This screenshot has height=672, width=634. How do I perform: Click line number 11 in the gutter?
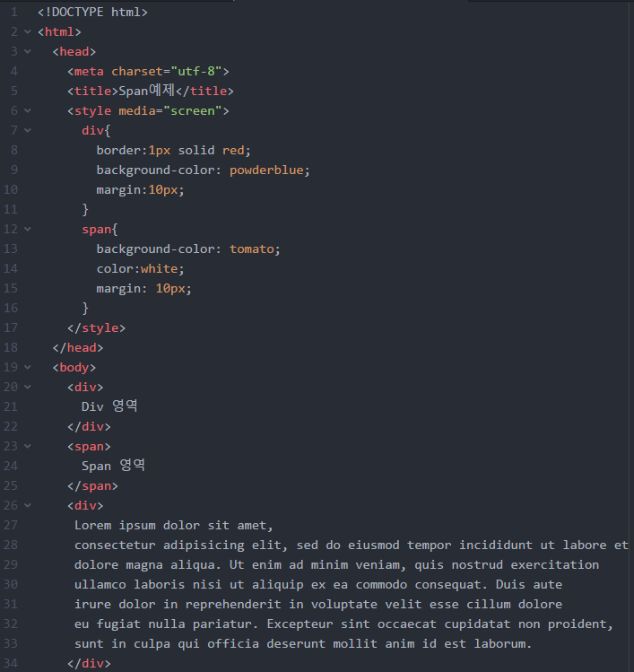11,209
